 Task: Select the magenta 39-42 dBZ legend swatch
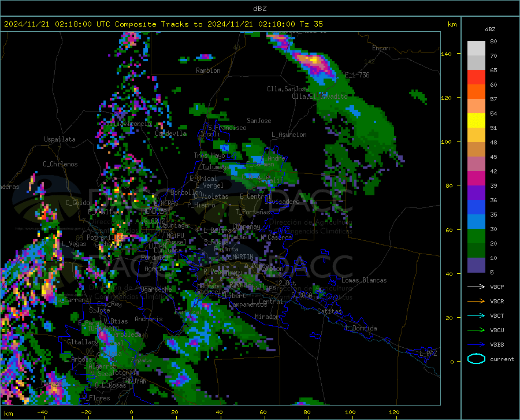(476, 179)
